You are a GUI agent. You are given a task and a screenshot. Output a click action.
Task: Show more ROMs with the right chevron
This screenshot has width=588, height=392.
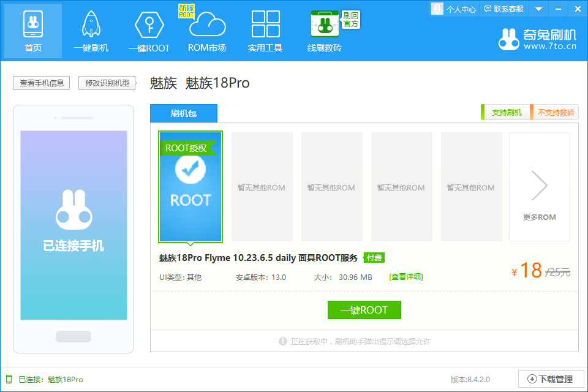[x=539, y=187]
